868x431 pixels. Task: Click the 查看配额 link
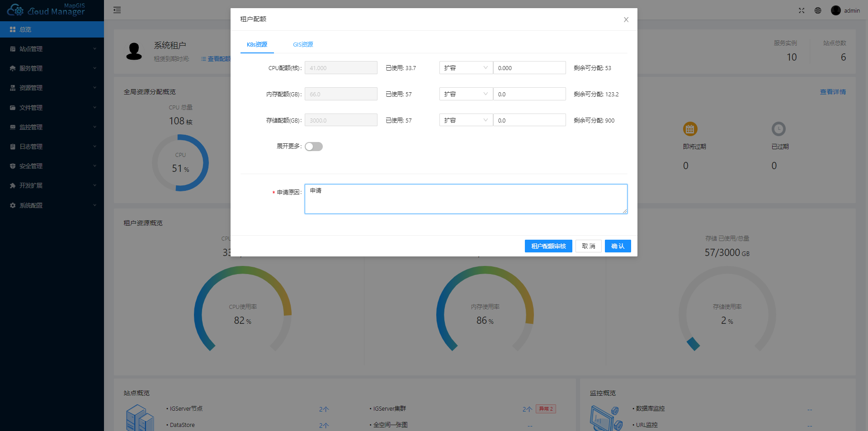tap(216, 59)
